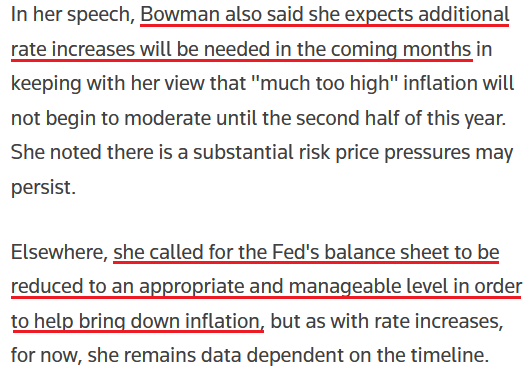The width and height of the screenshot is (529, 370).
Task: Click the underlined name "Bowman"
Action: (x=180, y=15)
